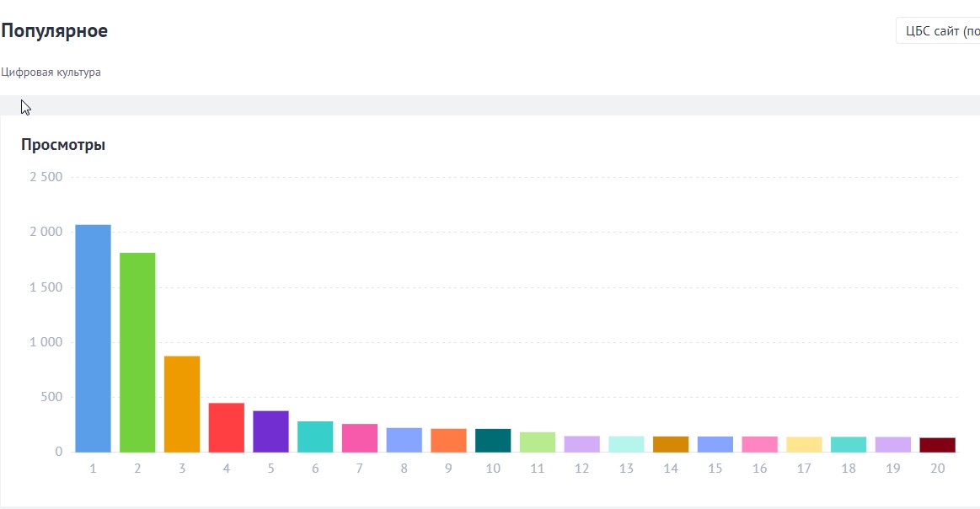This screenshot has width=980, height=509.
Task: Select the purple bar numbered 5
Action: 270,431
